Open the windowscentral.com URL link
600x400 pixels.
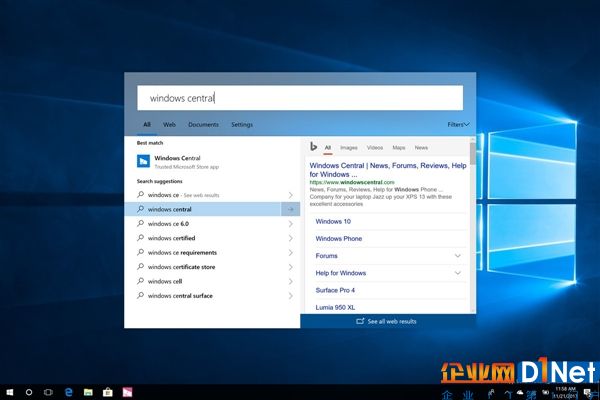[x=352, y=182]
